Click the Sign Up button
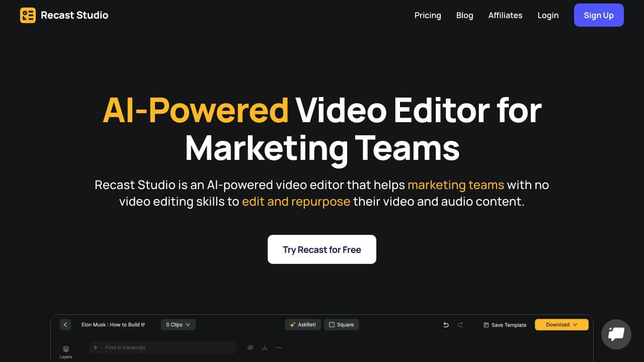This screenshot has height=362, width=644. pyautogui.click(x=599, y=15)
